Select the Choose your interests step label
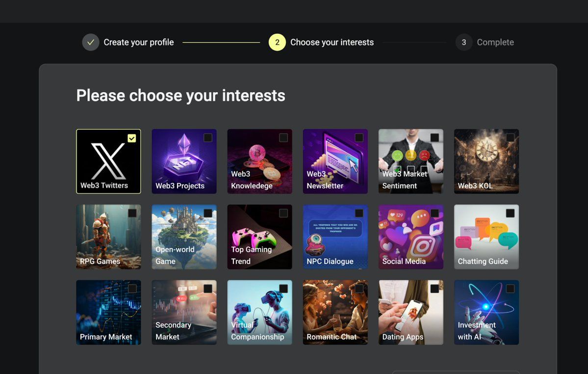The height and width of the screenshot is (374, 588). (x=332, y=42)
